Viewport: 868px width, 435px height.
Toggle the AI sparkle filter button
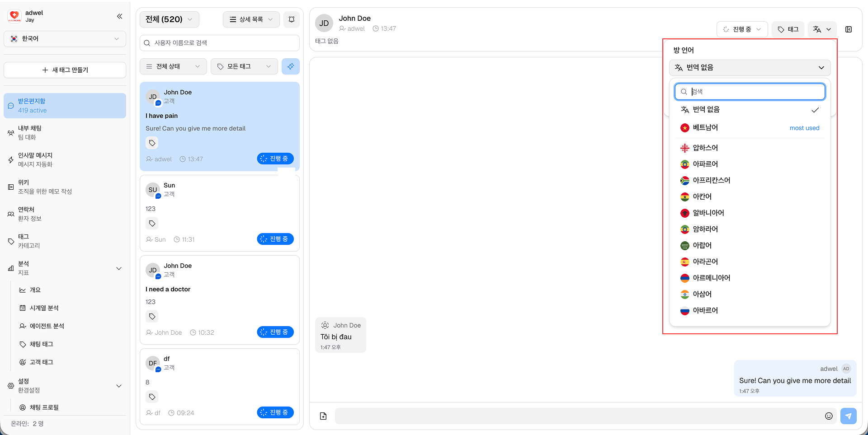291,66
